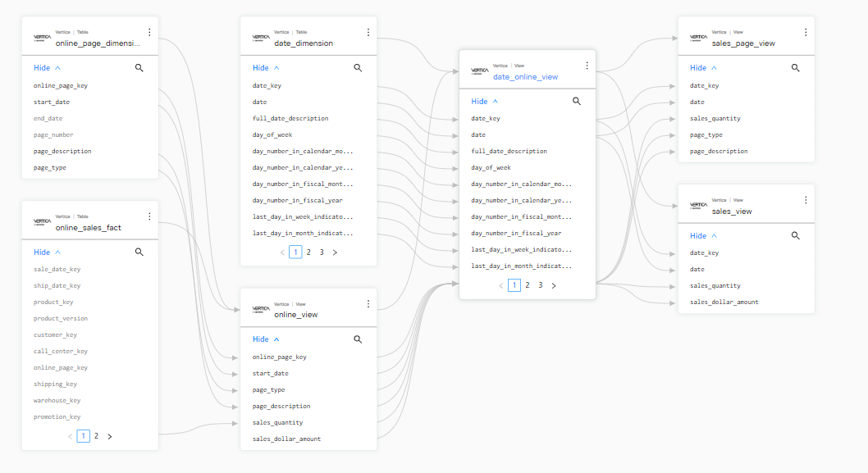The image size is (868, 473).
Task: Search columns in date_online_view card
Action: click(576, 101)
